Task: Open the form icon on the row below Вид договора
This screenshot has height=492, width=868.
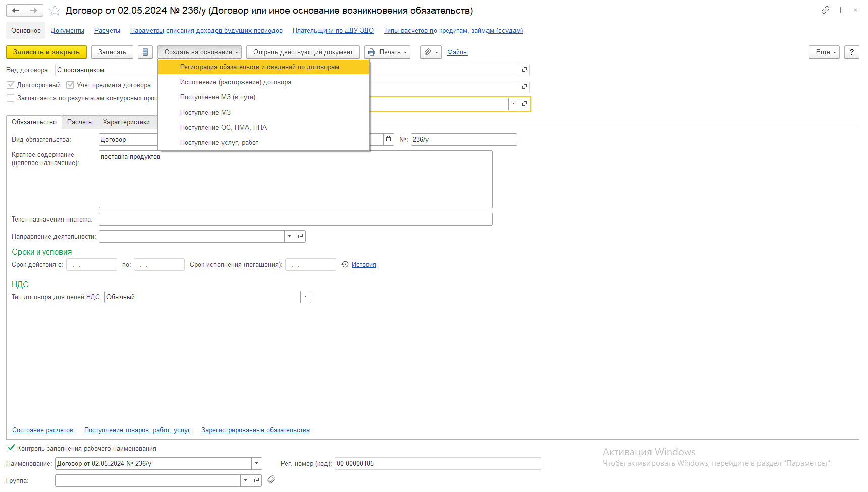Action: pyautogui.click(x=524, y=87)
